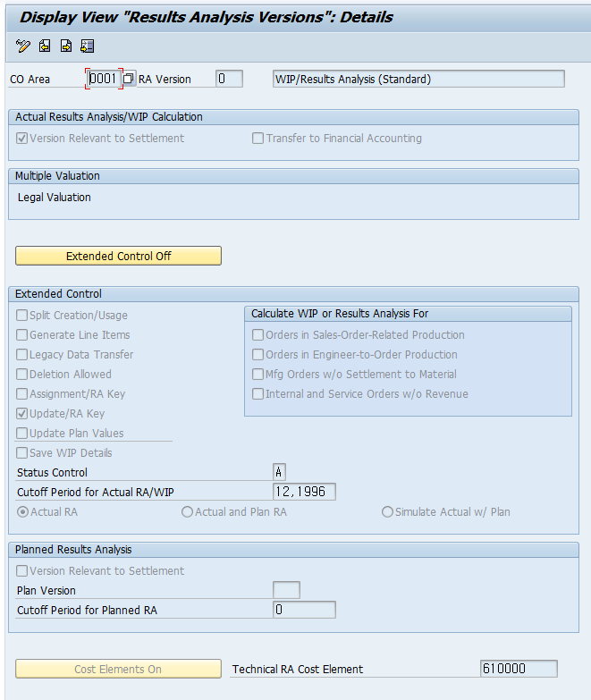The image size is (591, 700).
Task: Click the Plan Version input field
Action: click(286, 590)
